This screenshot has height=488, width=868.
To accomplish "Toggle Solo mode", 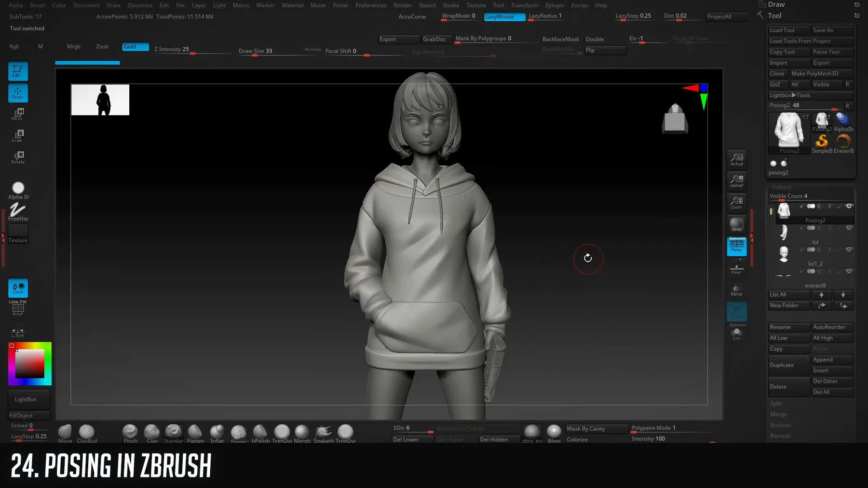I will (x=737, y=333).
